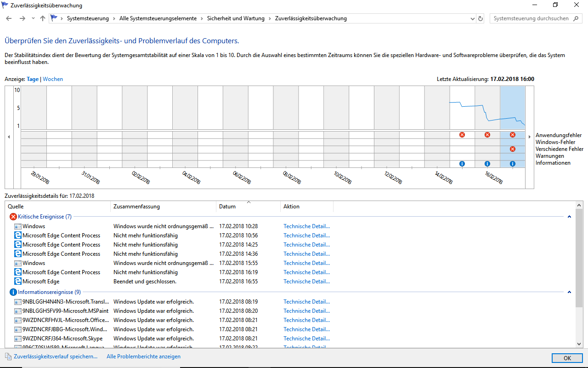
Task: Select 17.02.2018 application error icon
Action: (x=513, y=135)
